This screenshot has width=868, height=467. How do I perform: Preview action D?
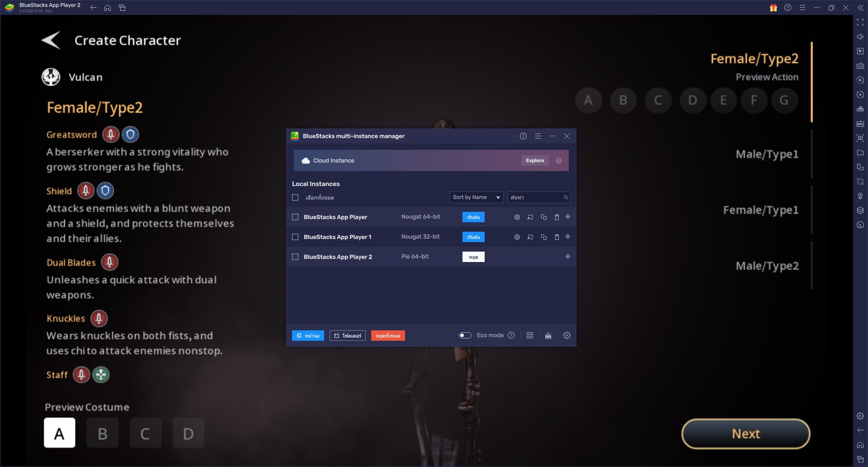693,100
